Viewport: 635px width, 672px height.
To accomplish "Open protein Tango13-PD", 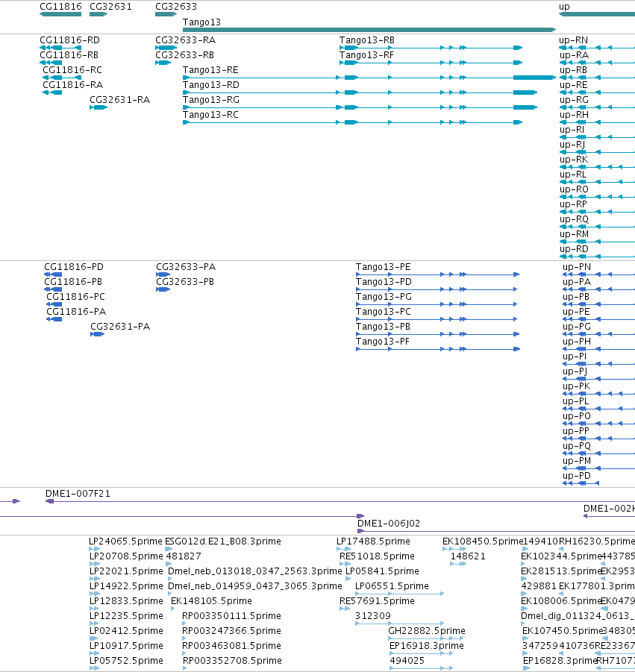I will (384, 282).
